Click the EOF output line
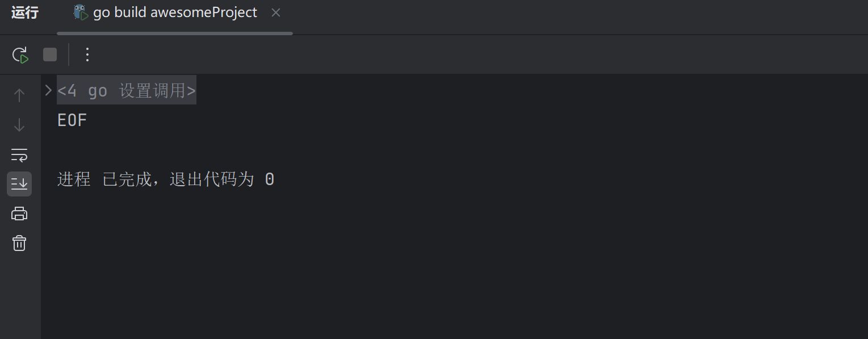Image resolution: width=868 pixels, height=339 pixels. pos(72,120)
